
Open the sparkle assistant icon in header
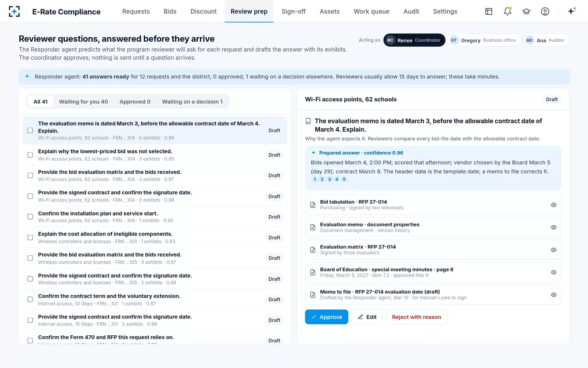tap(572, 11)
